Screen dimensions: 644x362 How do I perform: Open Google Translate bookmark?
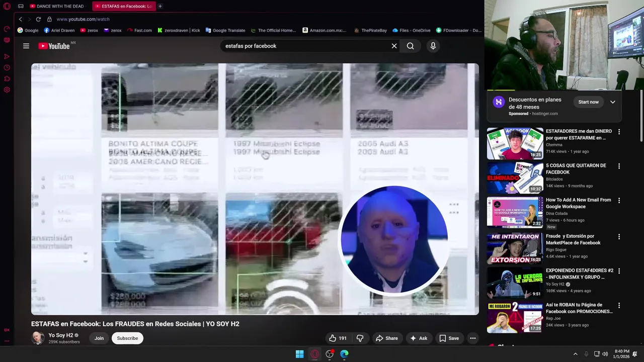pos(225,30)
